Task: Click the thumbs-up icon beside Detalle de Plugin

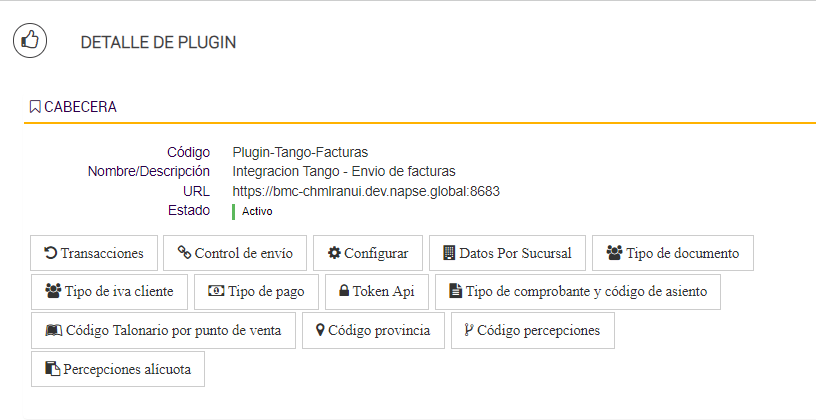Action: [x=30, y=41]
